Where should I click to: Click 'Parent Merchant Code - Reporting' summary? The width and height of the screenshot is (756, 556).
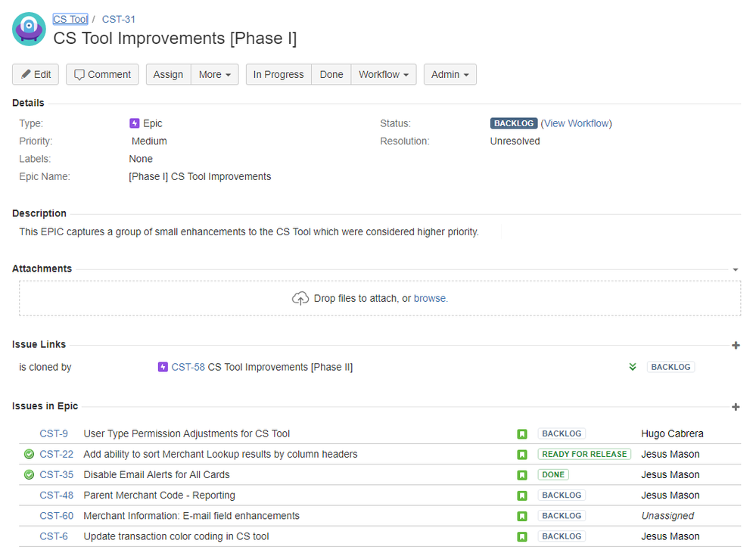click(160, 495)
